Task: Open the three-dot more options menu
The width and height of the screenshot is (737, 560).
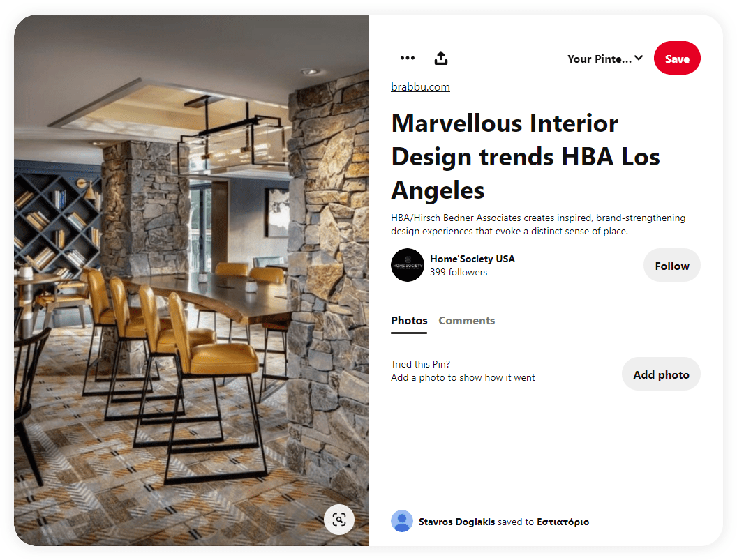Action: point(407,59)
